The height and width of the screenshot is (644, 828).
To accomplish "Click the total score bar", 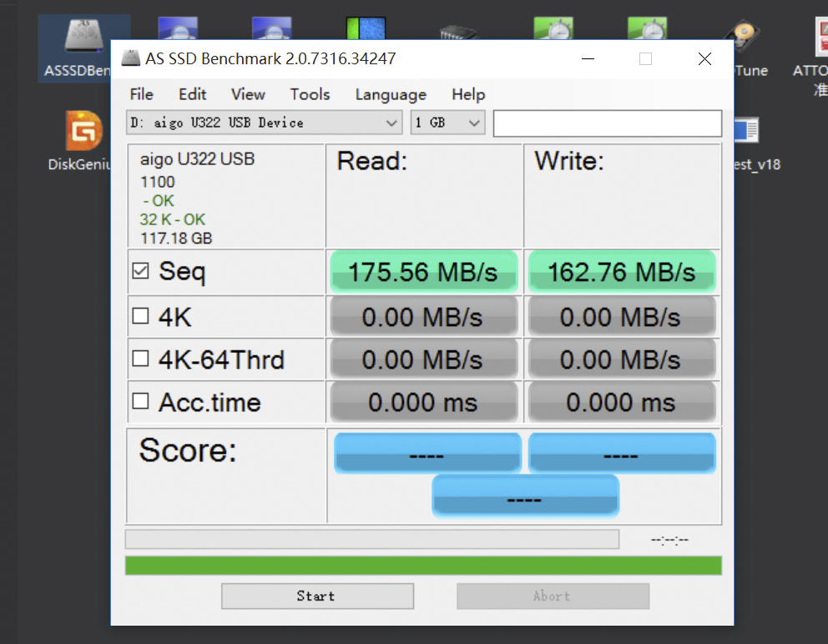I will coord(525,496).
